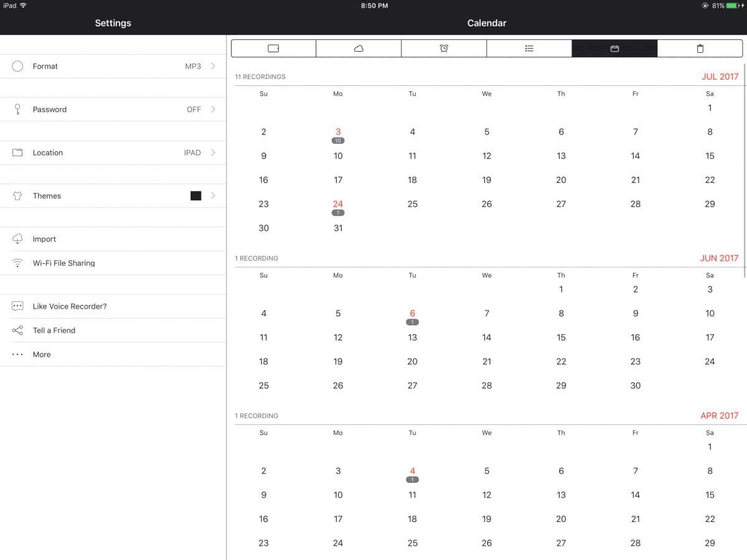Tap the black theme color swatch
The width and height of the screenshot is (747, 560).
click(195, 195)
